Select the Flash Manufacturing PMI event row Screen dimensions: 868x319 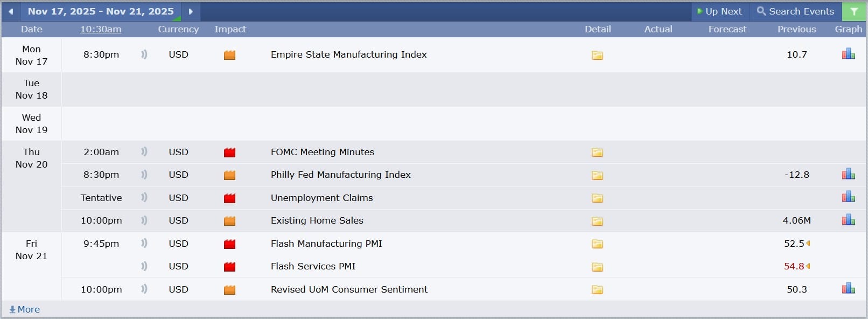pos(326,244)
